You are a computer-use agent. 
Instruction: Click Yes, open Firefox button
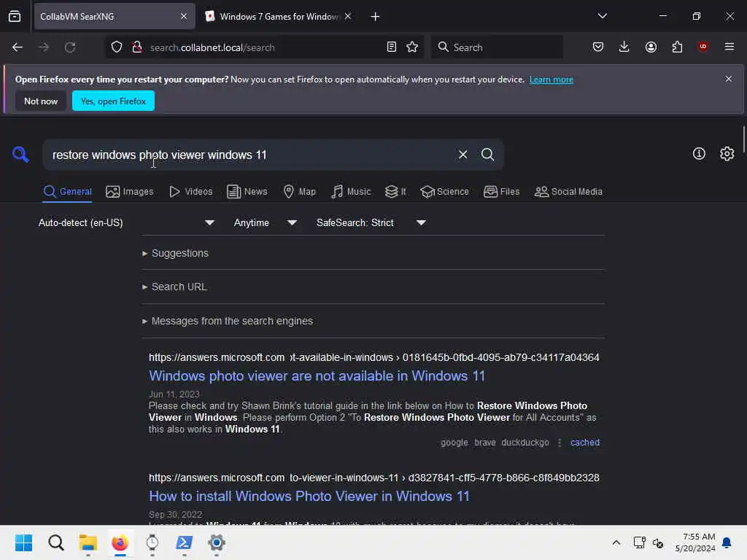(113, 101)
